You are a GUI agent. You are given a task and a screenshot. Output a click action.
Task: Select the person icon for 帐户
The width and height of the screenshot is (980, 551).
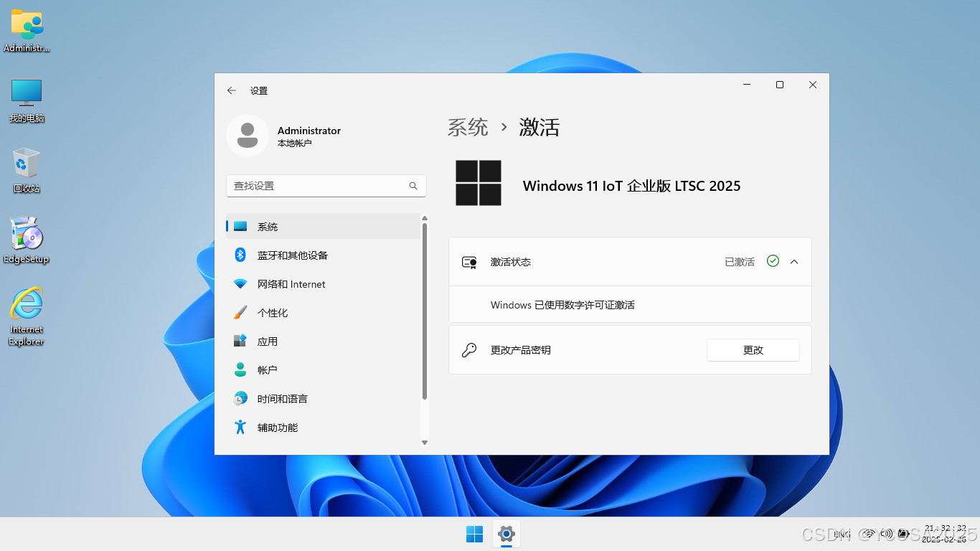pos(240,369)
